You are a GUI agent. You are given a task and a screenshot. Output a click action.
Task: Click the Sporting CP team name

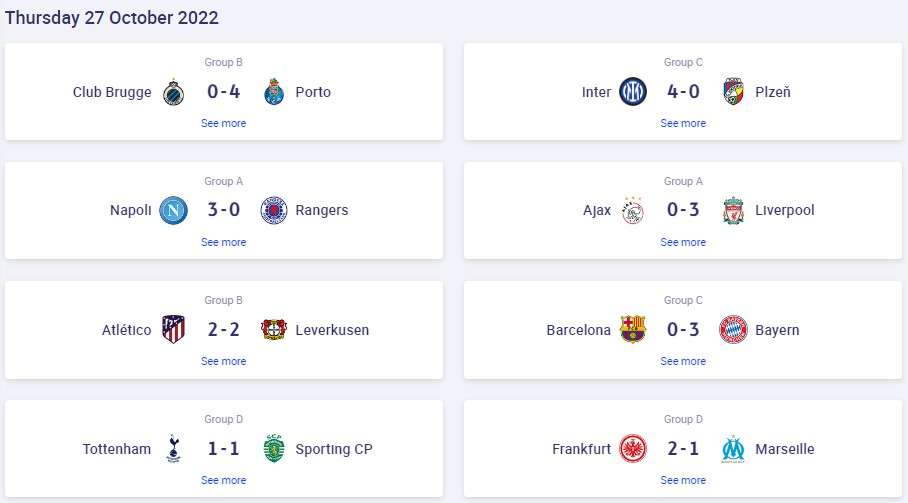click(334, 449)
